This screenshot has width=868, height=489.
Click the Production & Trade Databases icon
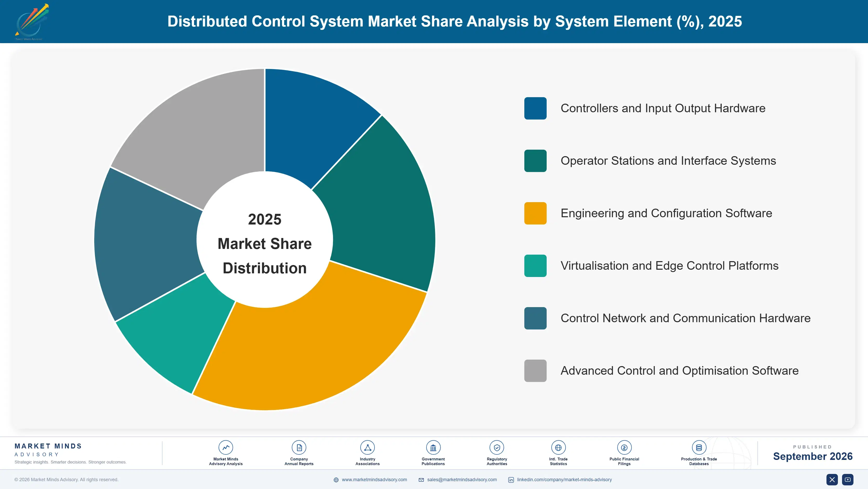point(699,447)
